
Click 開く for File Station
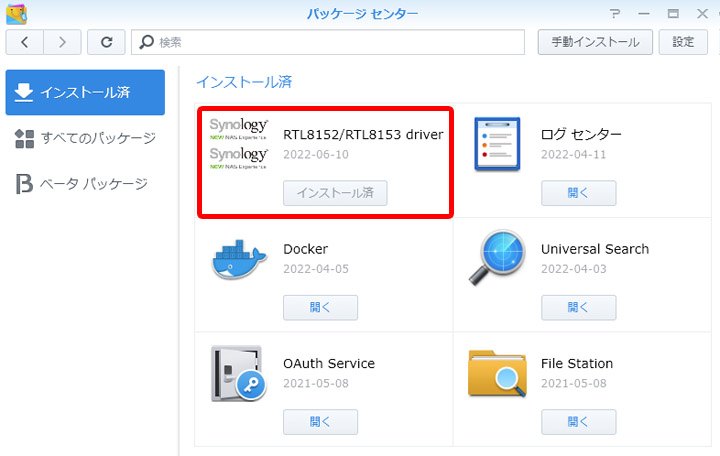579,422
